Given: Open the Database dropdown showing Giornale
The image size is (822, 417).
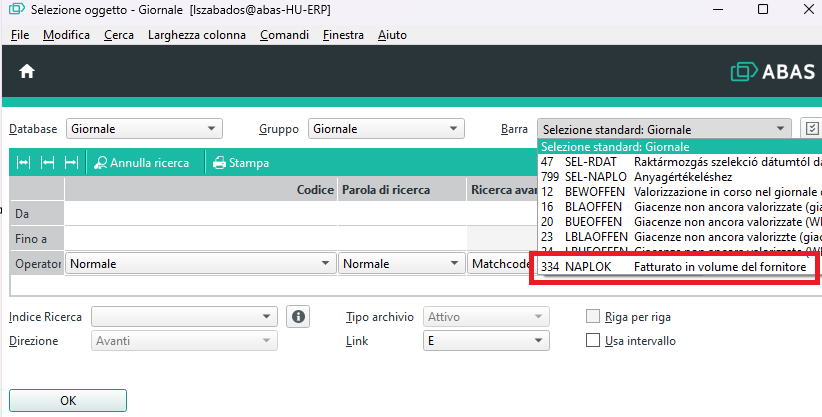Looking at the screenshot, I should pos(144,129).
